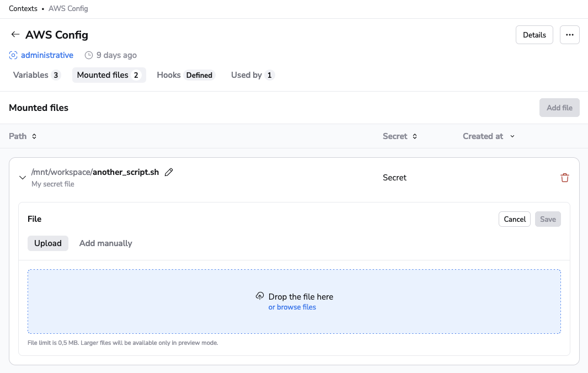Click the 'or browse files' link
This screenshot has height=373, width=588.
(x=292, y=307)
